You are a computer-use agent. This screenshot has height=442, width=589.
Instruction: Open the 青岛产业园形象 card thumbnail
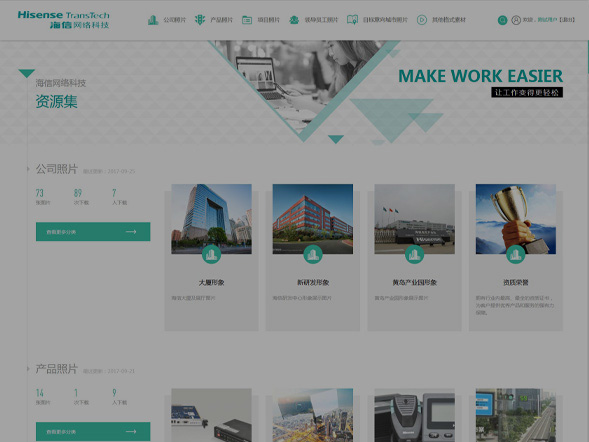pos(414,219)
